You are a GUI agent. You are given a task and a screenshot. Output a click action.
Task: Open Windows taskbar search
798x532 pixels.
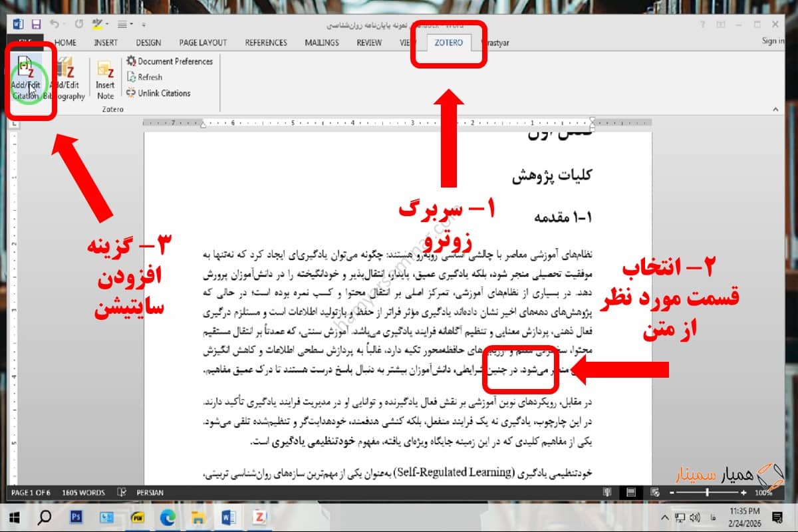tap(45, 517)
